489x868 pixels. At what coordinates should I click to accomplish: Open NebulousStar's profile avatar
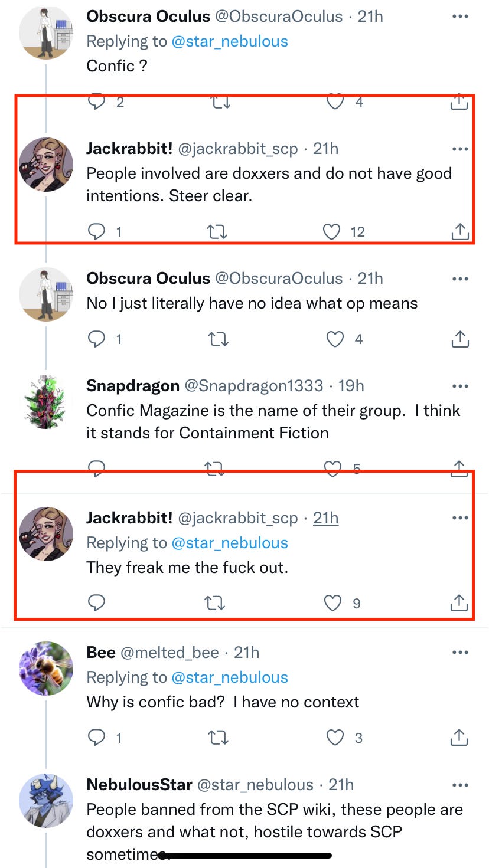(x=46, y=800)
